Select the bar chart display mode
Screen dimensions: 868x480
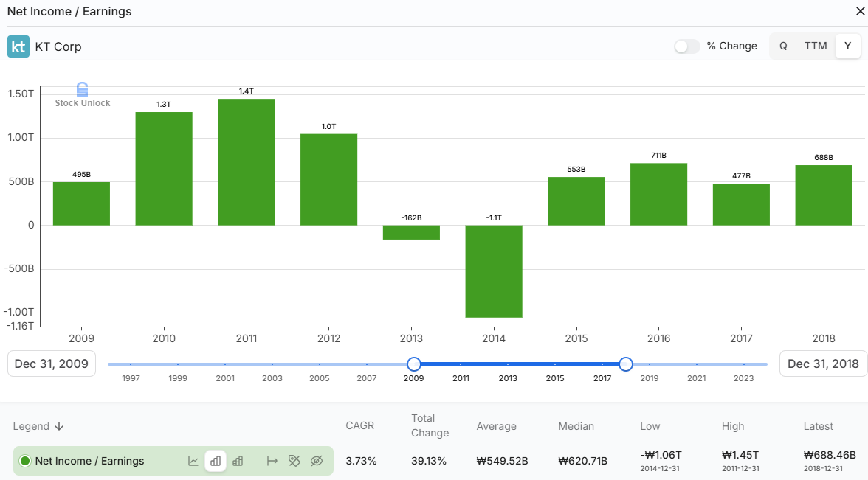(x=216, y=460)
